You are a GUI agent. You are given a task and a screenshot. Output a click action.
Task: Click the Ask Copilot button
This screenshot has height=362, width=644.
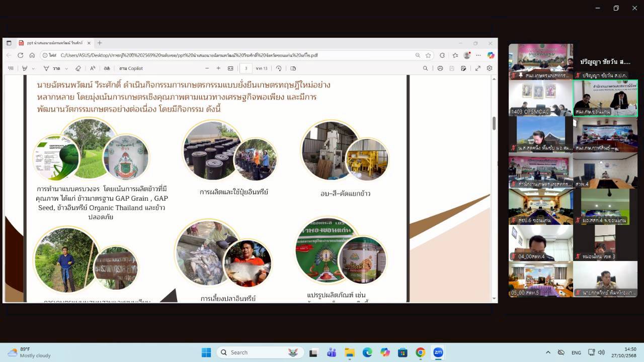(x=131, y=68)
